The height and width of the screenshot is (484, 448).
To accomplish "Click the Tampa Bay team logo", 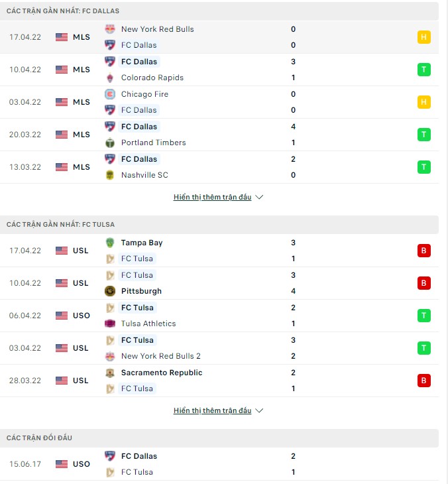I will [x=110, y=243].
